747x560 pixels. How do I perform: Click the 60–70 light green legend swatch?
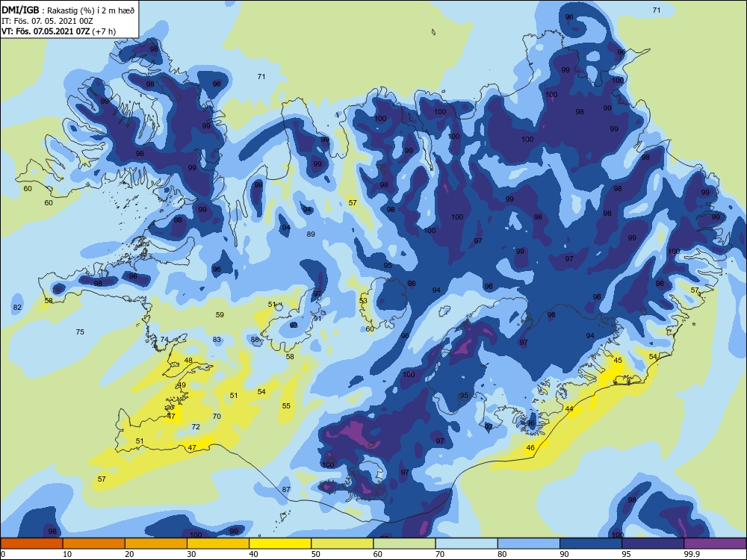(x=404, y=544)
